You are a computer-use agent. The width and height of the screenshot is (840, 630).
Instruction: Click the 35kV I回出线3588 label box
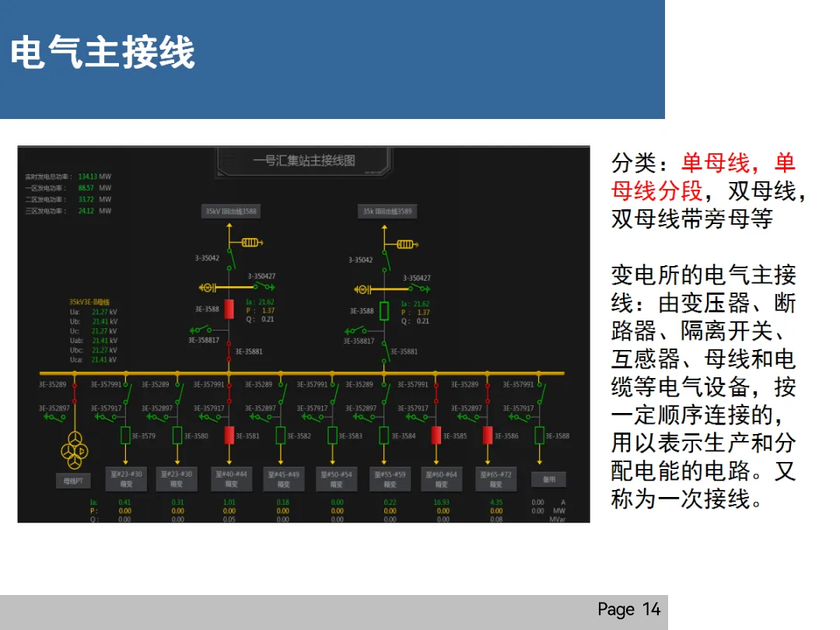tap(231, 211)
